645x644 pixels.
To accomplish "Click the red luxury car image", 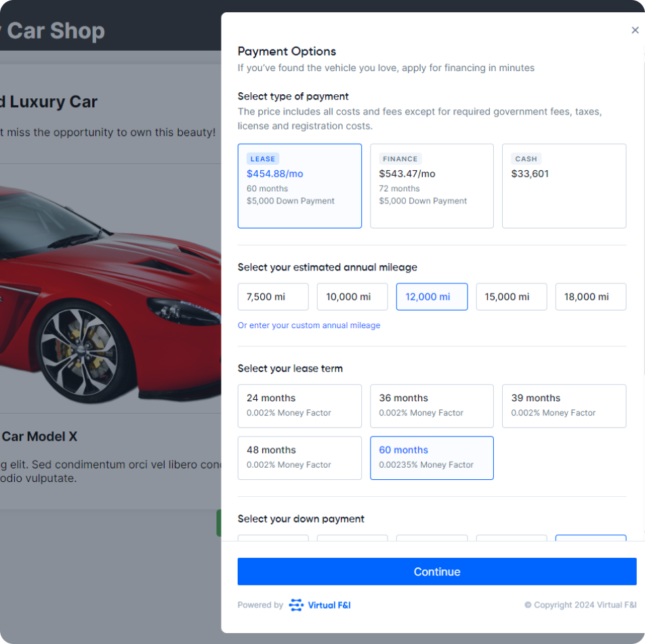I will 108,291.
